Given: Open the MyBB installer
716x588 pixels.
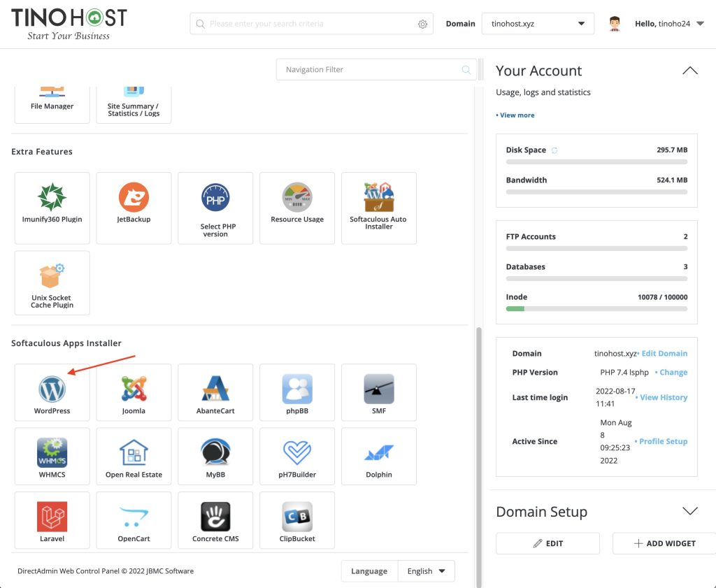Looking at the screenshot, I should pos(215,456).
